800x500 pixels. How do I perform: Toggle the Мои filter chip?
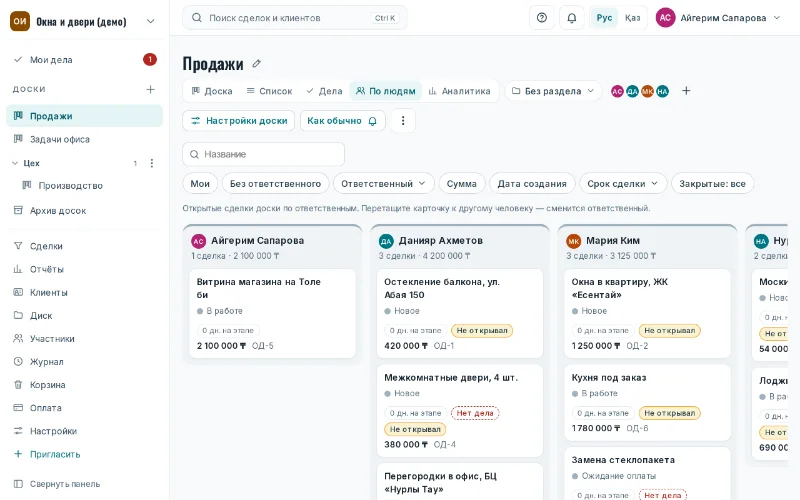pyautogui.click(x=200, y=184)
